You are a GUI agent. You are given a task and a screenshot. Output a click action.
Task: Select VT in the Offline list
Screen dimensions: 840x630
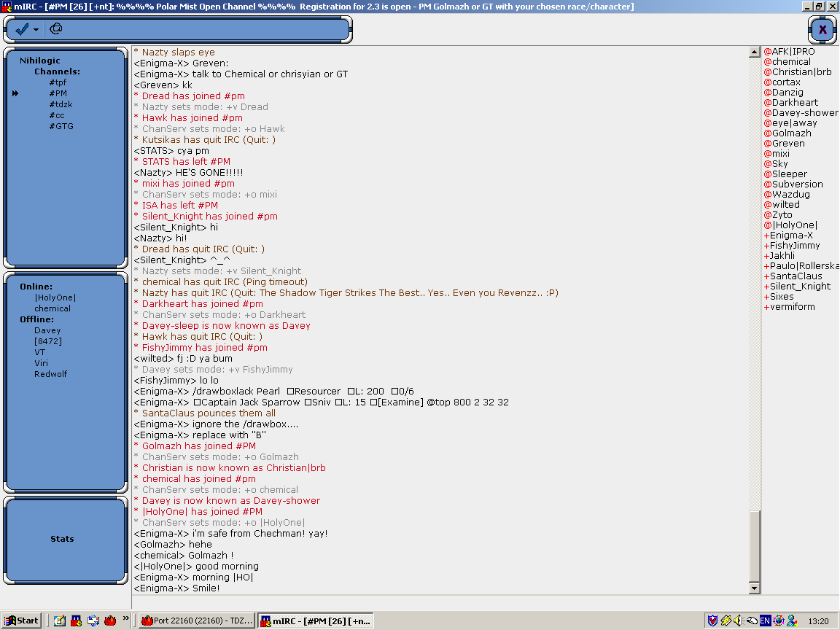(x=39, y=352)
